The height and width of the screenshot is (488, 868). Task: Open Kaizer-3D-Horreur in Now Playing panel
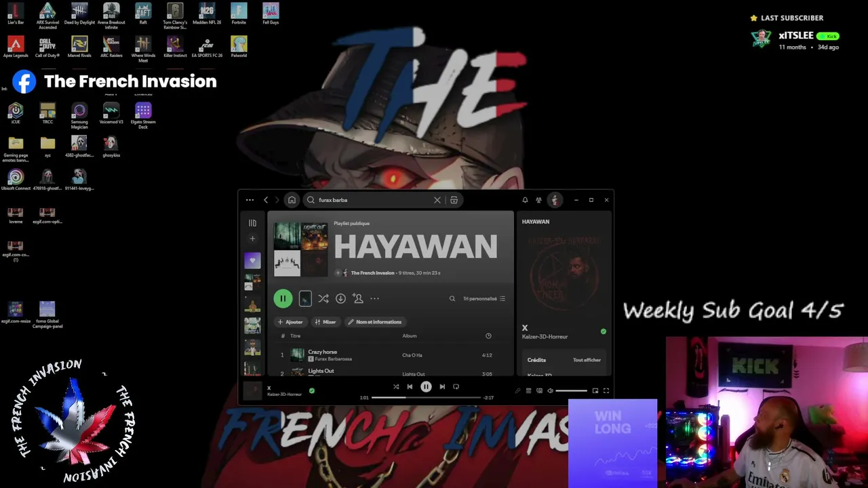pyautogui.click(x=545, y=337)
